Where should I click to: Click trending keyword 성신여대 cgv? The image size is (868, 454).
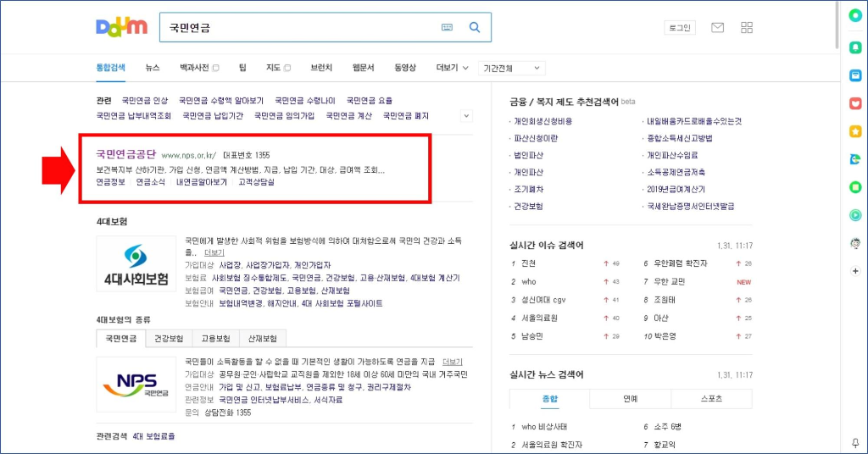click(x=543, y=300)
